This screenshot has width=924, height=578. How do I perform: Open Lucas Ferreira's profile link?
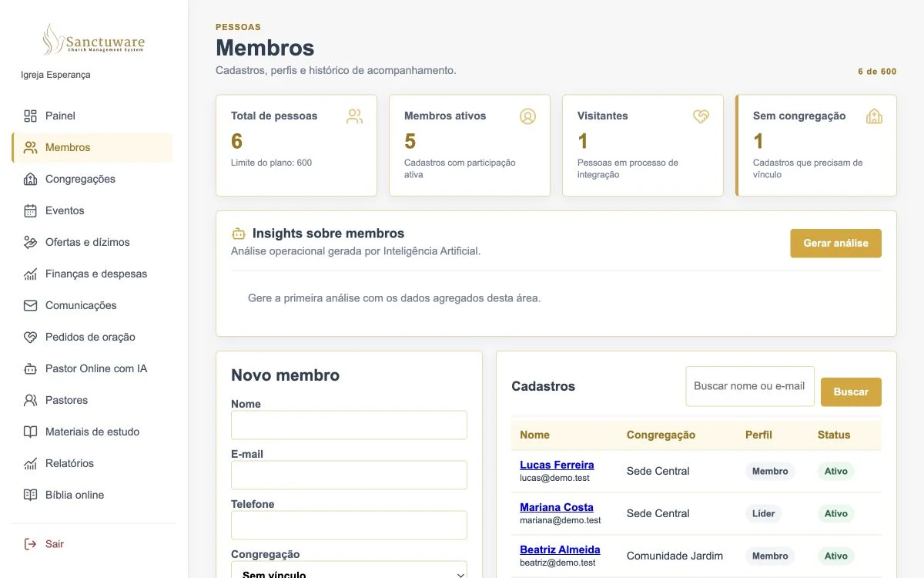tap(557, 465)
